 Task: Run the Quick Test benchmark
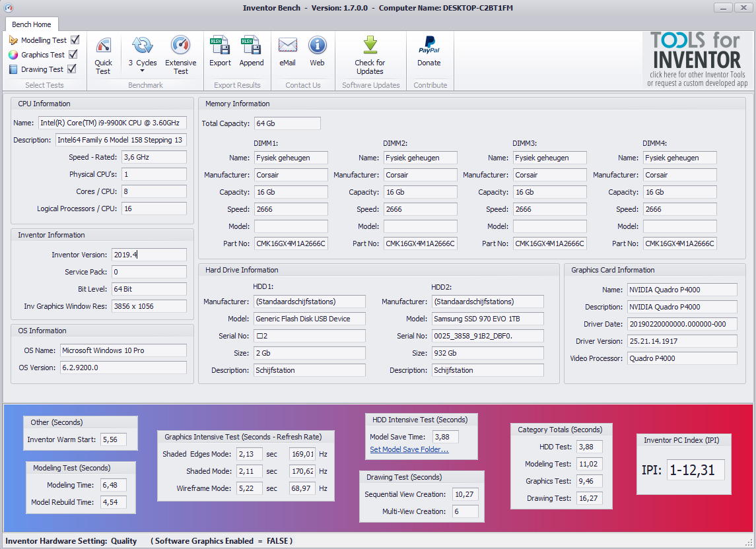(x=103, y=56)
